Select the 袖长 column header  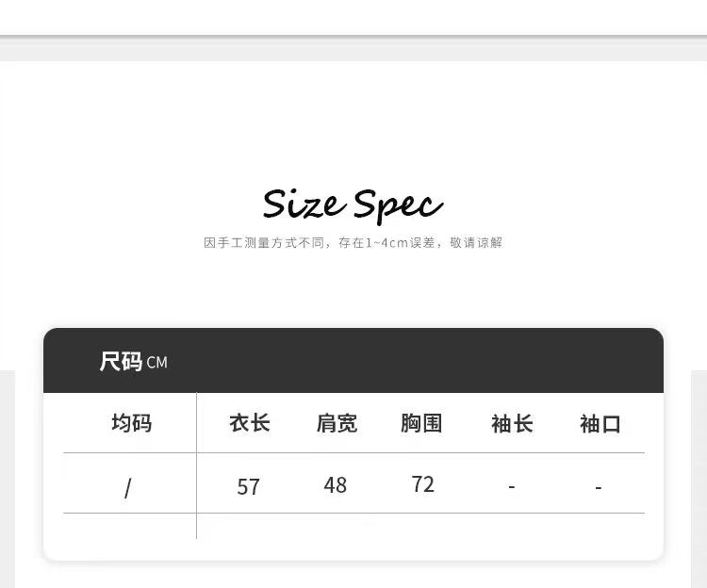(x=512, y=424)
